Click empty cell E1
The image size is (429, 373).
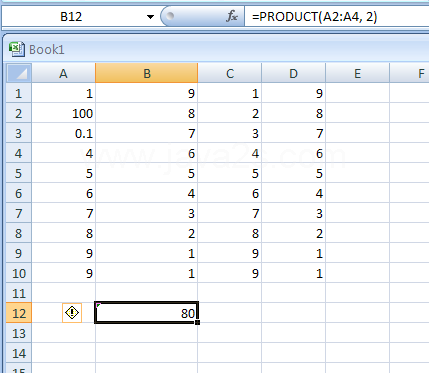coord(357,93)
